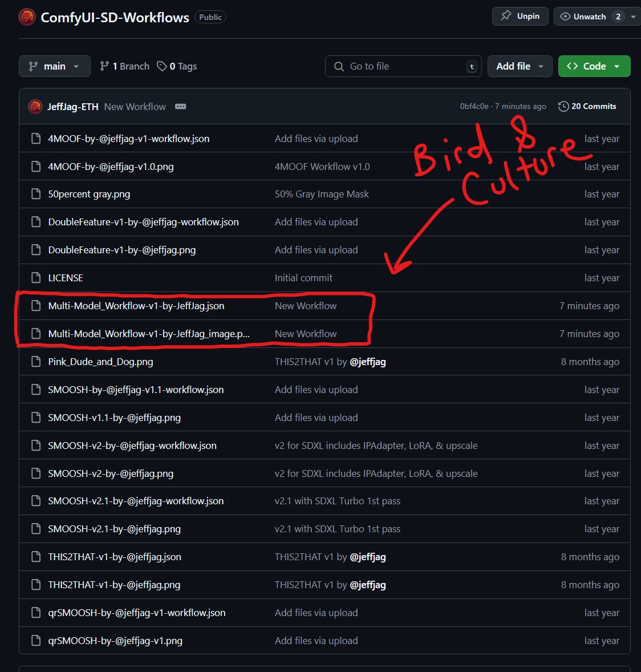Click the file icon next to LICENSE
Screen dimensions: 641x672
tap(36, 278)
